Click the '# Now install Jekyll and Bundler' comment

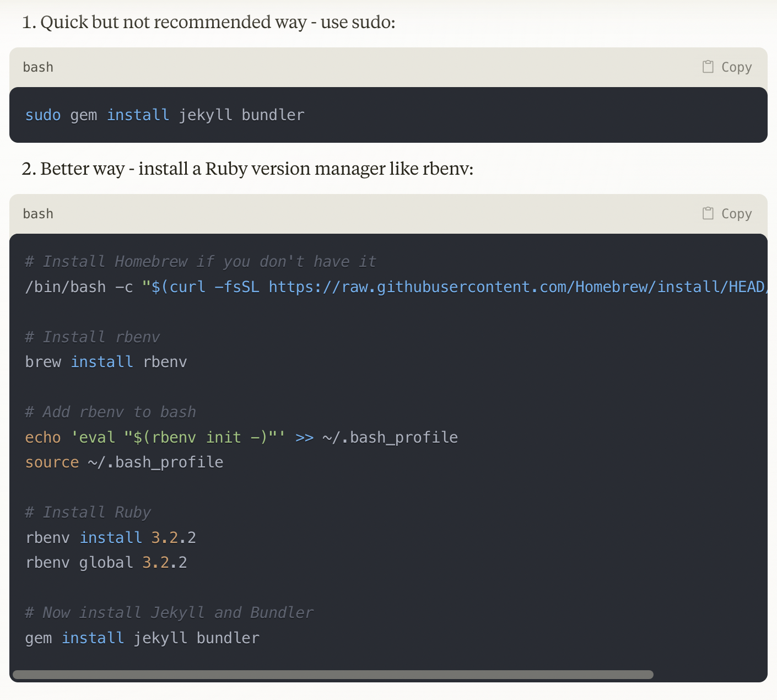tap(169, 612)
